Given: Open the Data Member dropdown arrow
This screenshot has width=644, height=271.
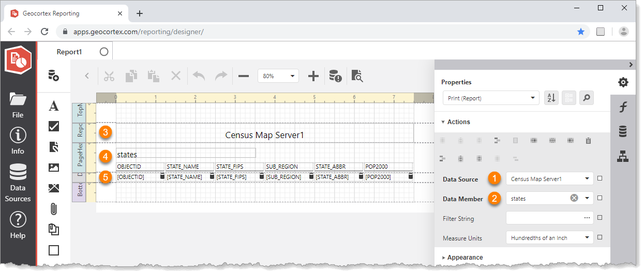Looking at the screenshot, I should [588, 199].
